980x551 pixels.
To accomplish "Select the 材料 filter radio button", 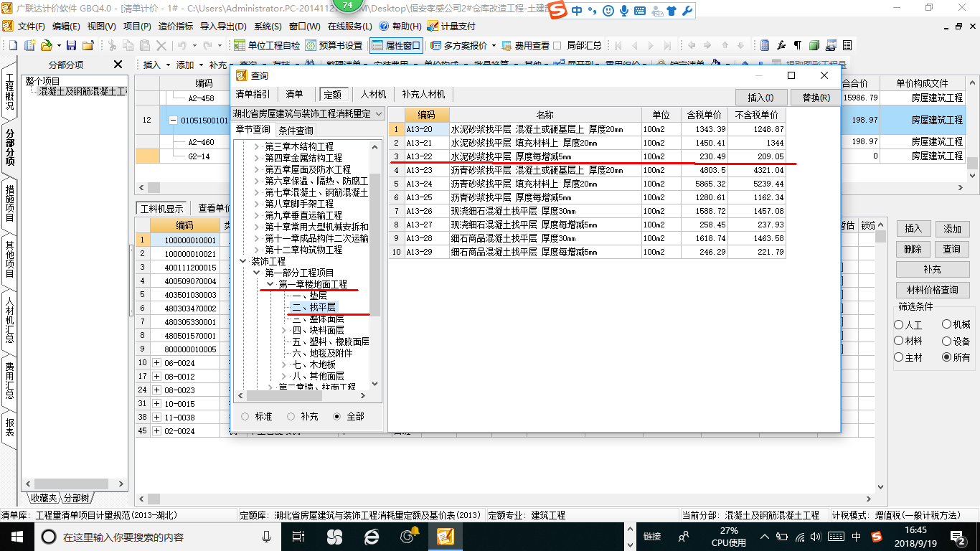I will (x=899, y=342).
